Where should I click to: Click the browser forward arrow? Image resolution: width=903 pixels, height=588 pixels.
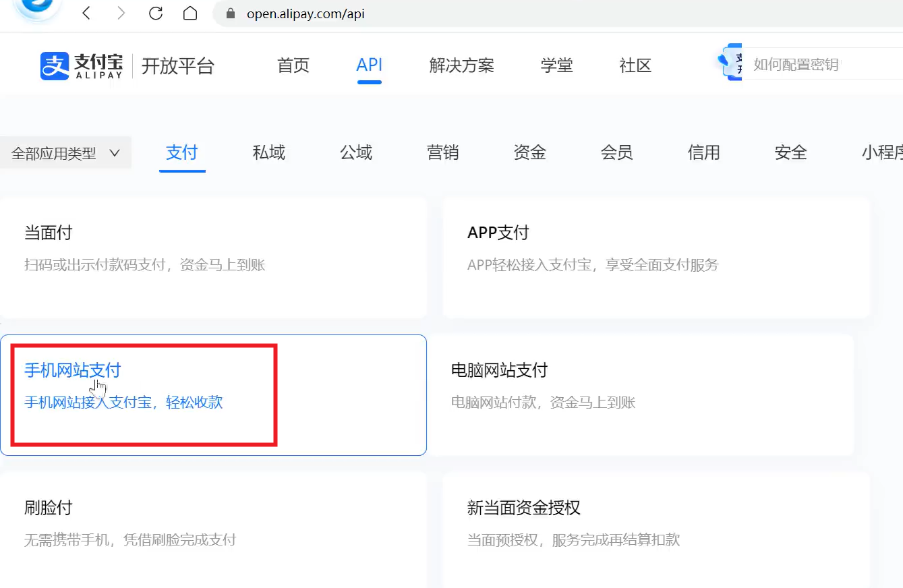(x=121, y=13)
